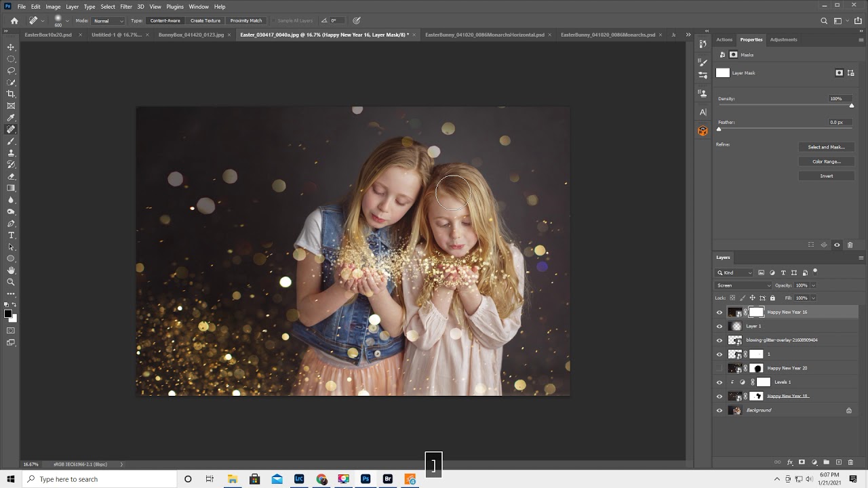Viewport: 868px width, 488px height.
Task: Open the Plugins menu
Action: pyautogui.click(x=175, y=7)
